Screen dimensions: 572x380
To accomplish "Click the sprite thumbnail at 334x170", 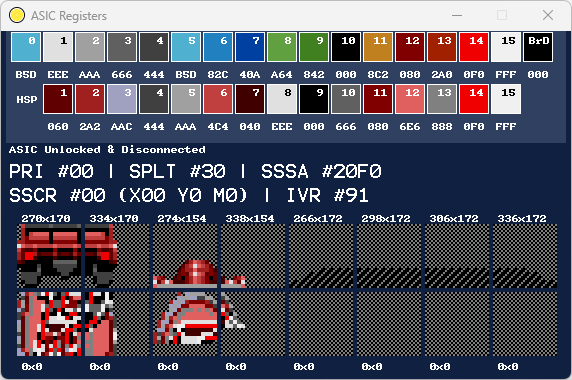I will tap(117, 256).
